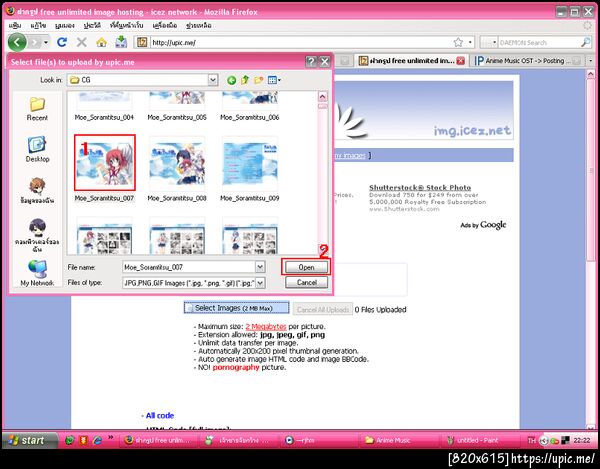The width and height of the screenshot is (600, 469).
Task: Go up one folder level icon
Action: pyautogui.click(x=245, y=80)
